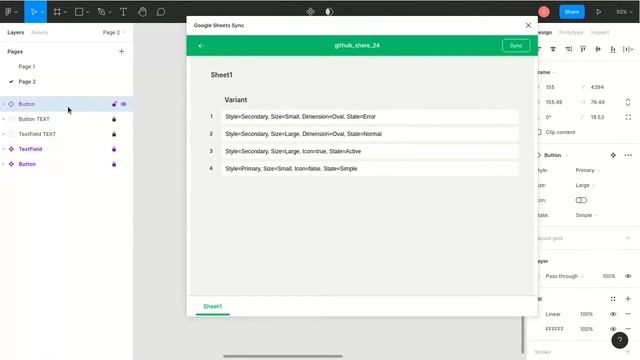Start presentation with play icon
This screenshot has width=640, height=360.
click(598, 12)
